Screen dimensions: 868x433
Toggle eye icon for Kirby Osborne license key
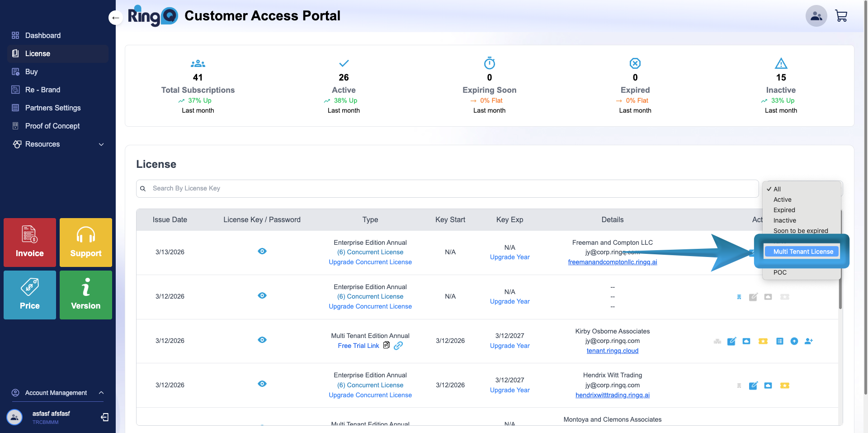pyautogui.click(x=262, y=340)
